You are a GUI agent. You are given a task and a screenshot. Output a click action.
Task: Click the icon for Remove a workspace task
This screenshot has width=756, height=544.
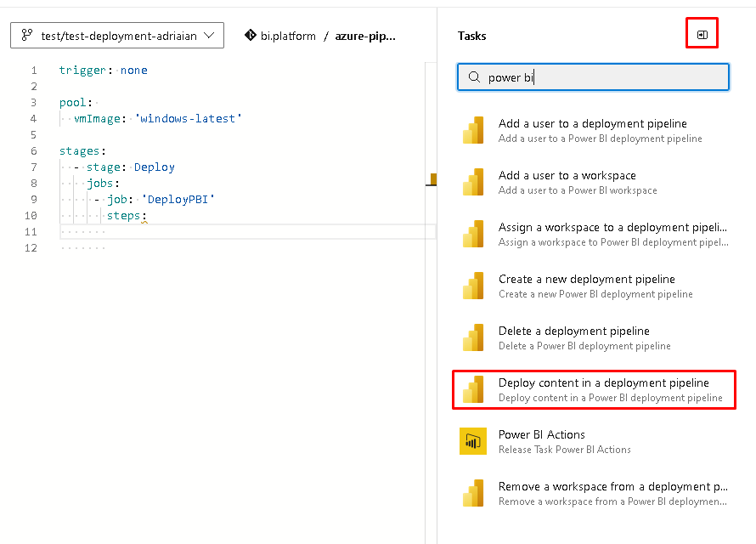pos(473,493)
